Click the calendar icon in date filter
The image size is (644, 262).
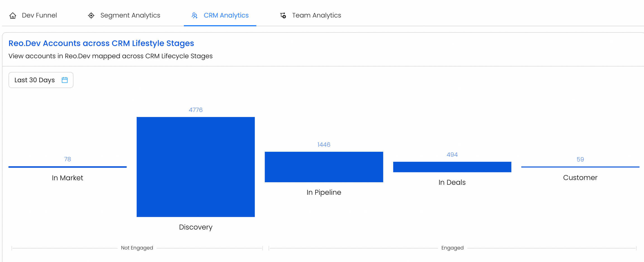pyautogui.click(x=65, y=80)
